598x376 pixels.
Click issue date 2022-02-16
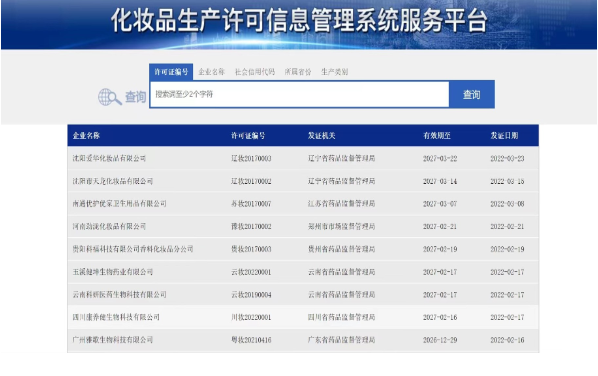pyautogui.click(x=507, y=340)
